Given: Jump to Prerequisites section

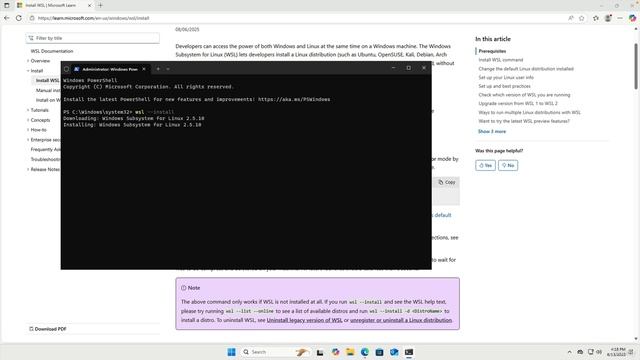Looking at the screenshot, I should point(492,51).
